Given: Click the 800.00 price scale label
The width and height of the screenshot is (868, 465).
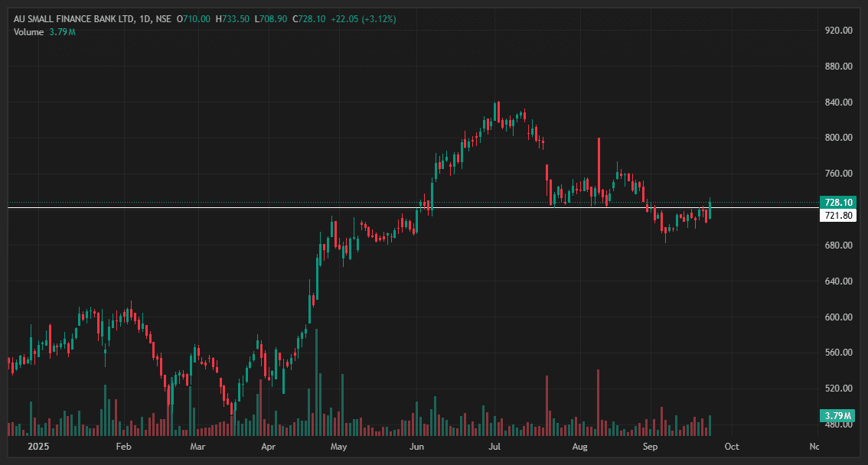Looking at the screenshot, I should tap(839, 138).
